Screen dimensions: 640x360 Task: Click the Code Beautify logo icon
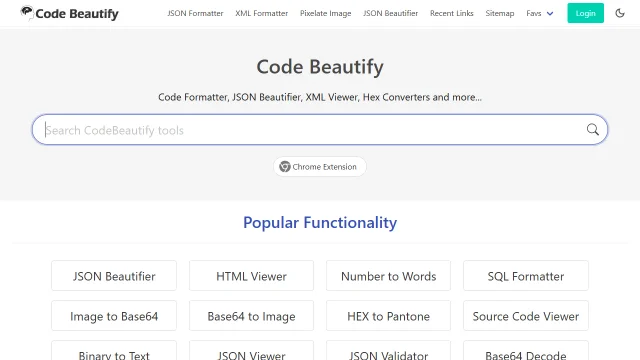(27, 12)
